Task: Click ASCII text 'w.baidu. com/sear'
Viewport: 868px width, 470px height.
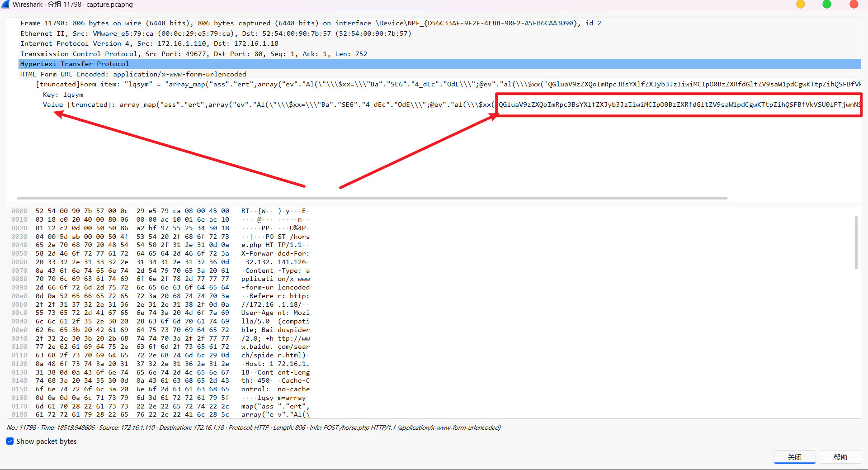Action: tap(275, 347)
